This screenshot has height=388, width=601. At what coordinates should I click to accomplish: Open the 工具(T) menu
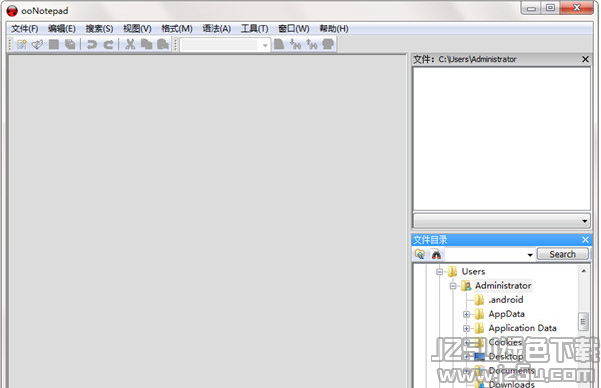pyautogui.click(x=255, y=29)
